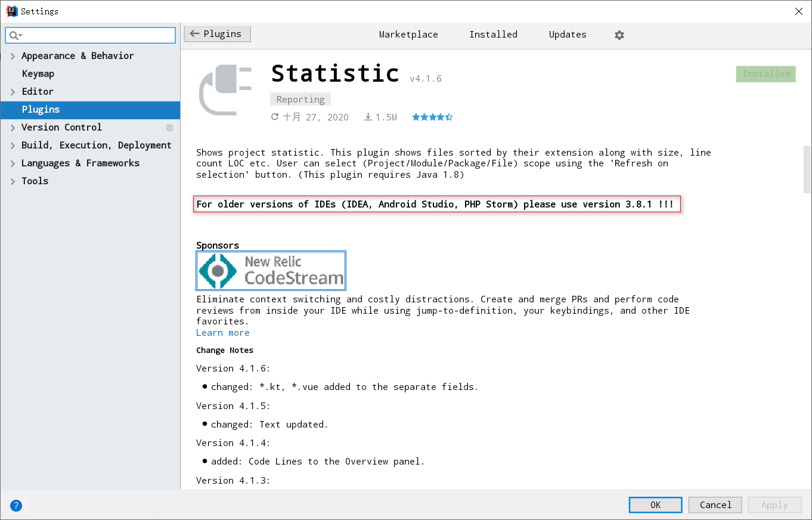
Task: Close the Settings window
Action: (x=798, y=11)
